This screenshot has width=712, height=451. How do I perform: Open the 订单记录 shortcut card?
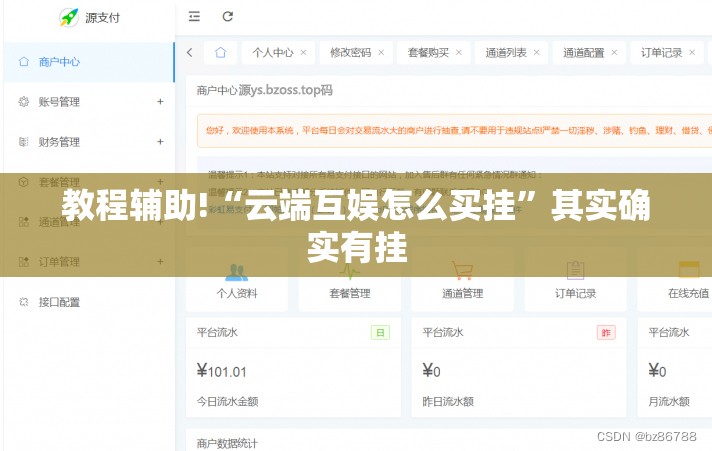click(575, 279)
